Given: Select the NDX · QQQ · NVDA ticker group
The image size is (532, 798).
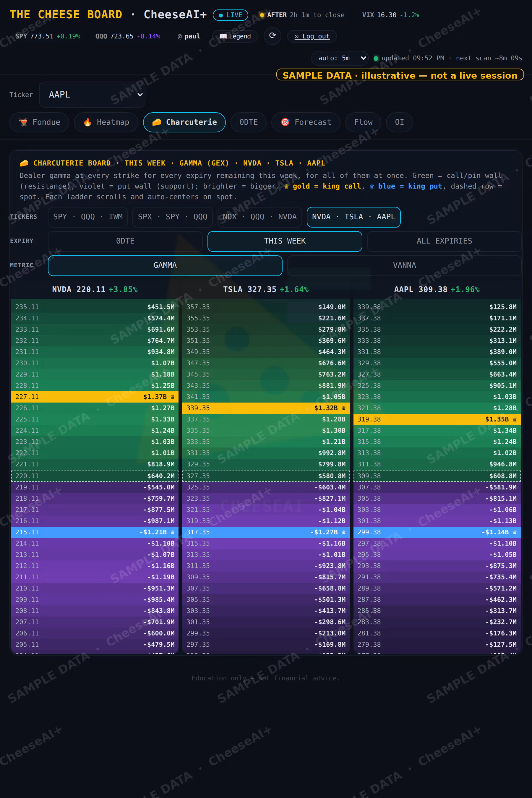Looking at the screenshot, I should click(259, 217).
